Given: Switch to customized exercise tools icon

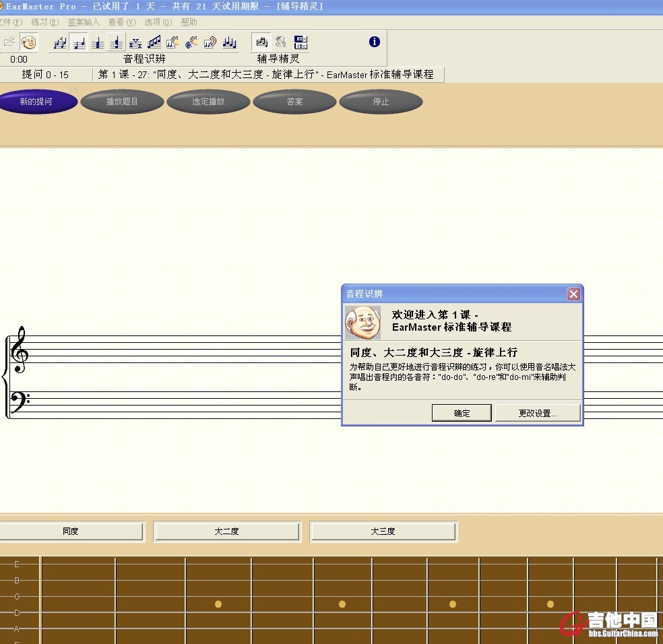Looking at the screenshot, I should [281, 42].
